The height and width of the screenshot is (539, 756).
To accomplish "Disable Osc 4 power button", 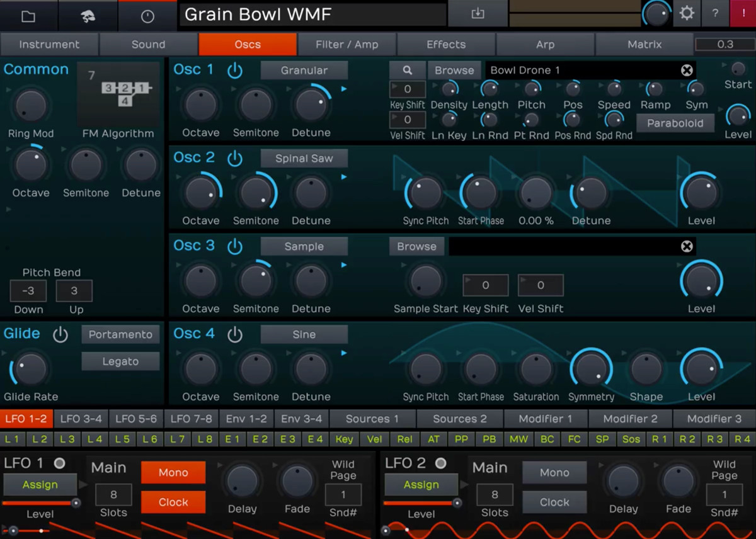I will pyautogui.click(x=235, y=334).
